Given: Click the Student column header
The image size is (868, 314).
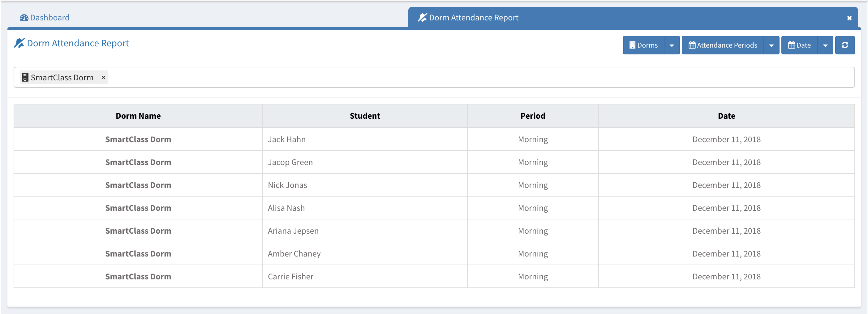Looking at the screenshot, I should pos(365,116).
